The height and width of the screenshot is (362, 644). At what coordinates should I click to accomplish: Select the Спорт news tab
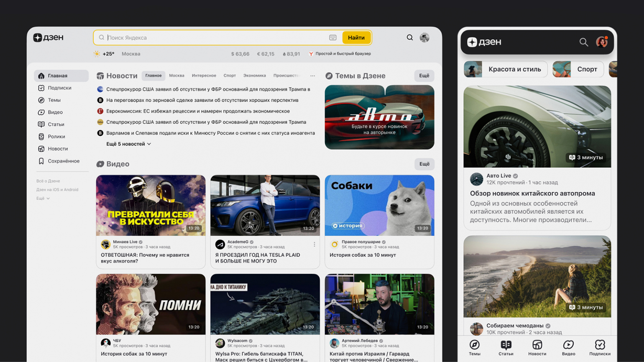click(230, 76)
